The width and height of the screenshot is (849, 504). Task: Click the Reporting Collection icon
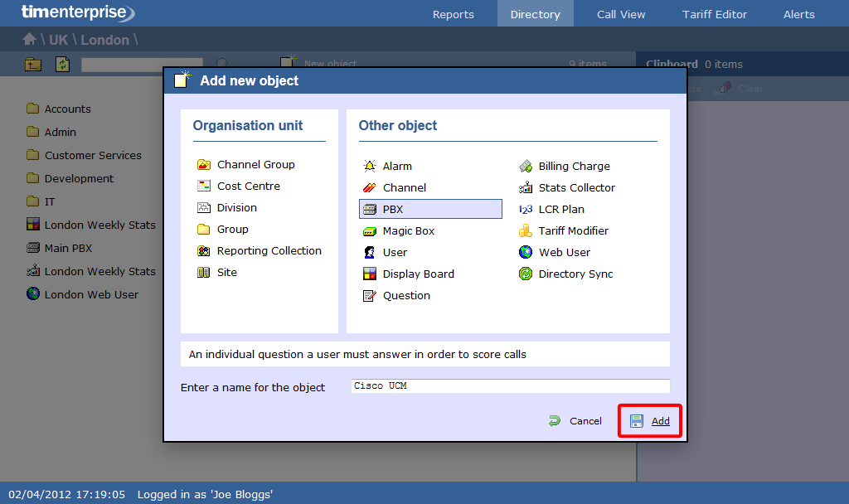tap(204, 251)
